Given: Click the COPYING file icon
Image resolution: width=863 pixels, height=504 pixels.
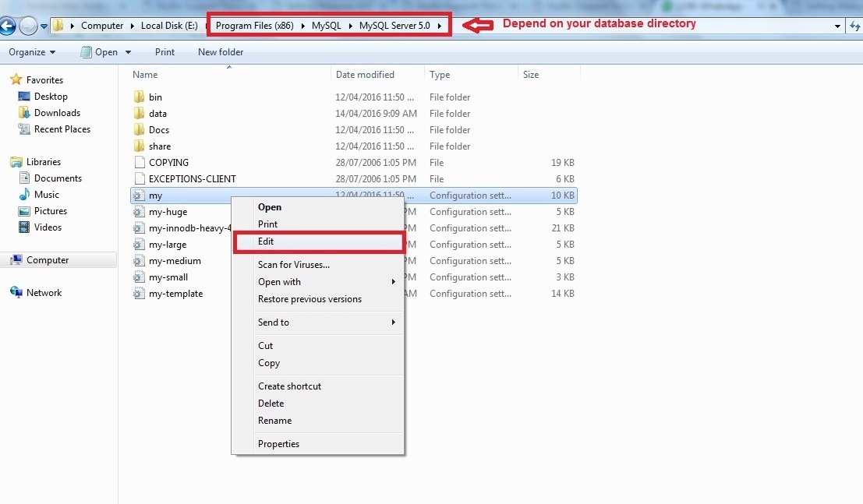Looking at the screenshot, I should tap(139, 163).
